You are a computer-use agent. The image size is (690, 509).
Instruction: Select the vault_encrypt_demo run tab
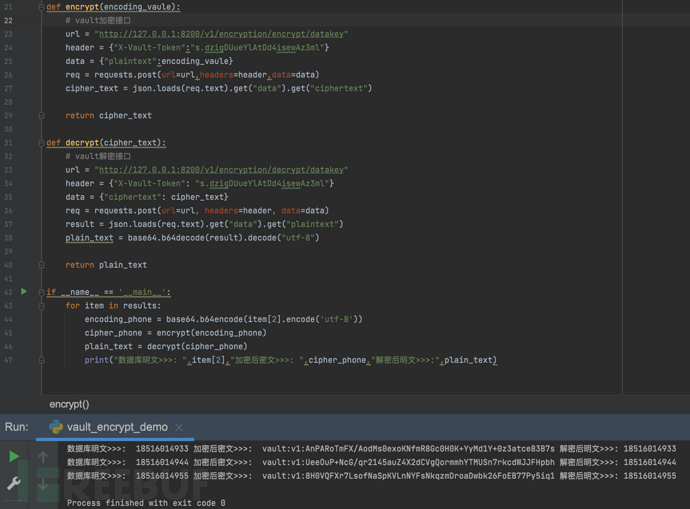tap(117, 427)
